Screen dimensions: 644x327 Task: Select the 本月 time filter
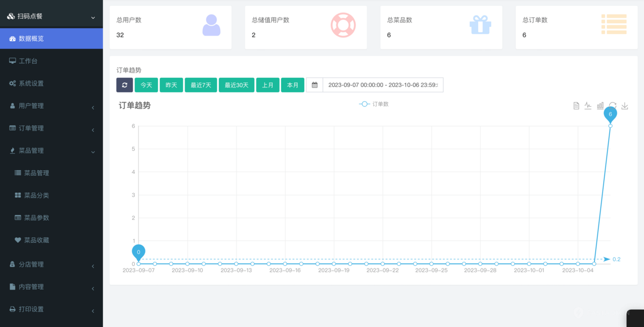[292, 85]
